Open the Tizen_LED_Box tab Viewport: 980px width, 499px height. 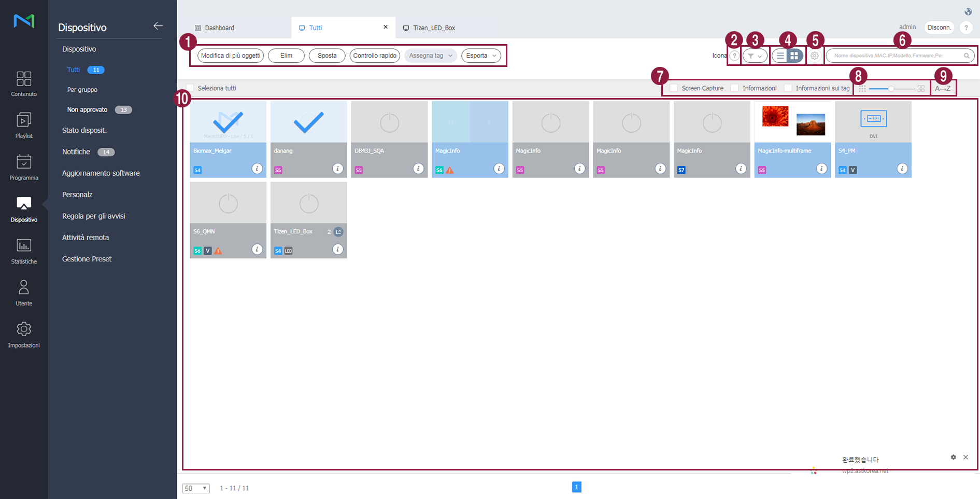pos(434,28)
